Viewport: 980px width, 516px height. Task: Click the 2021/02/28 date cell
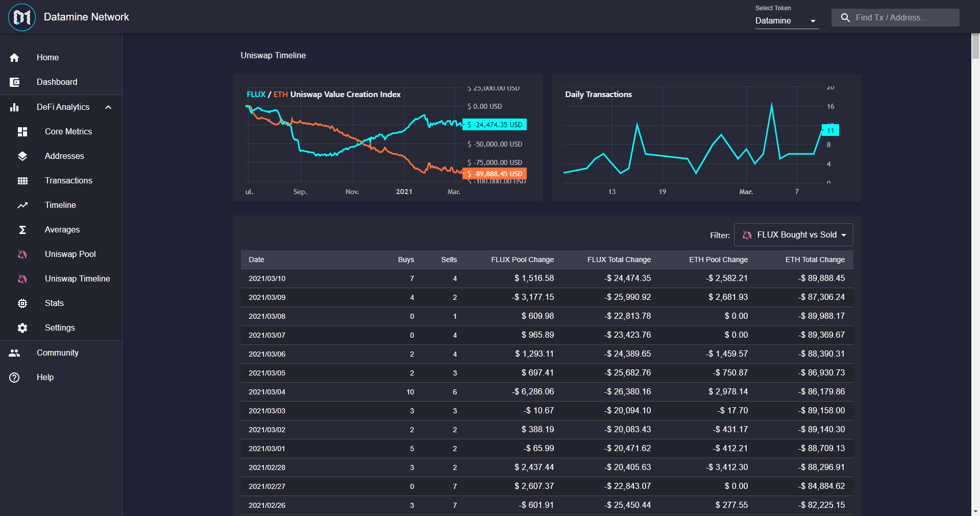click(267, 468)
